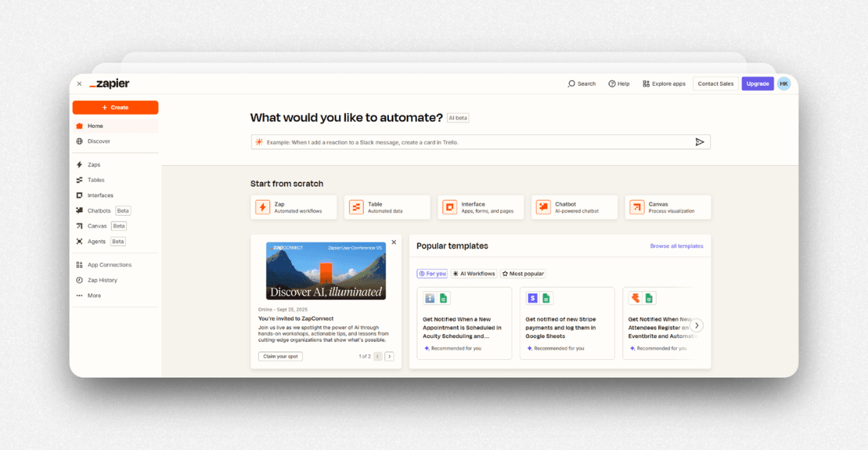868x450 pixels.
Task: Click "You're invited to ZapConnect" heading
Action: [296, 319]
